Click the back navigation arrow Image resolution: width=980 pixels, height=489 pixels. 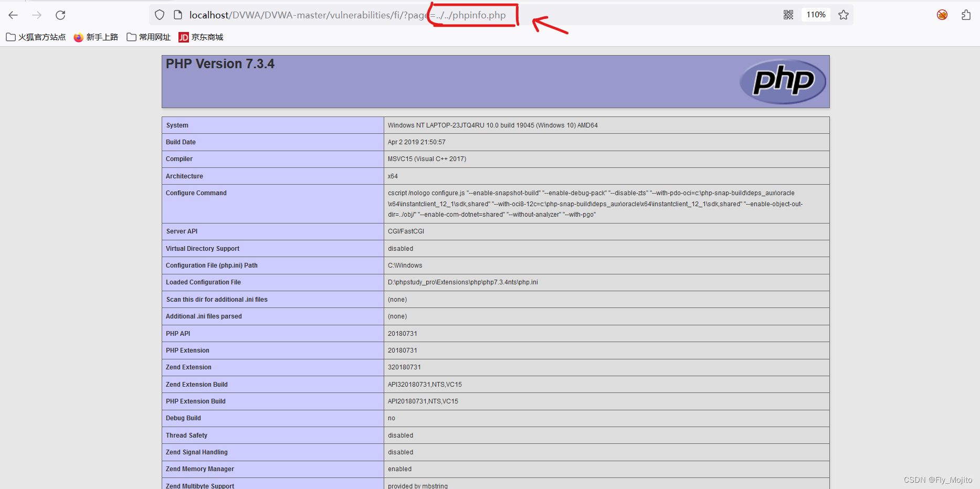[x=13, y=15]
